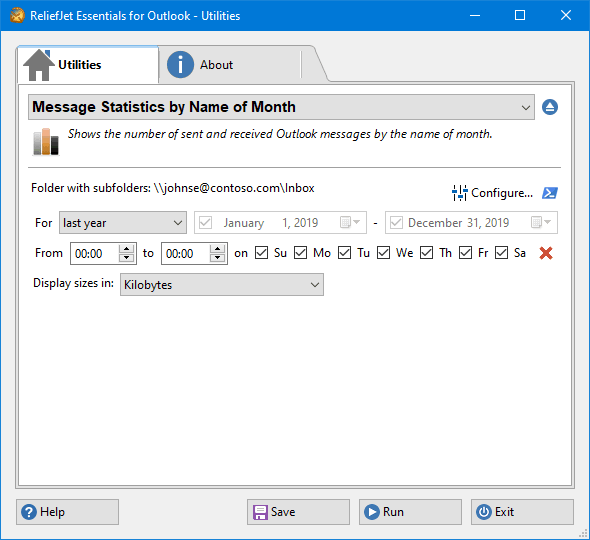Click the blue command-line arrow icon
Image resolution: width=590 pixels, height=540 pixels.
pyautogui.click(x=550, y=193)
